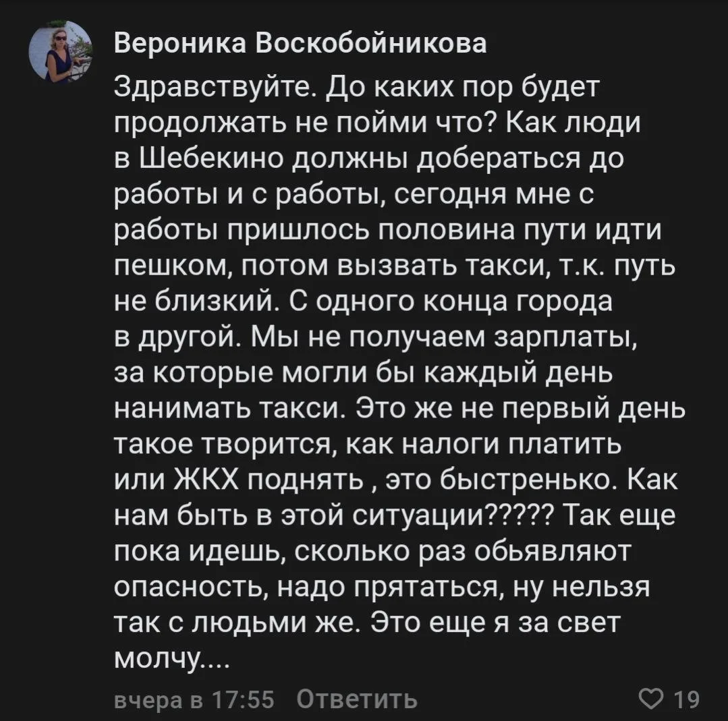Click the phrase налоги платить in the text

(510, 445)
